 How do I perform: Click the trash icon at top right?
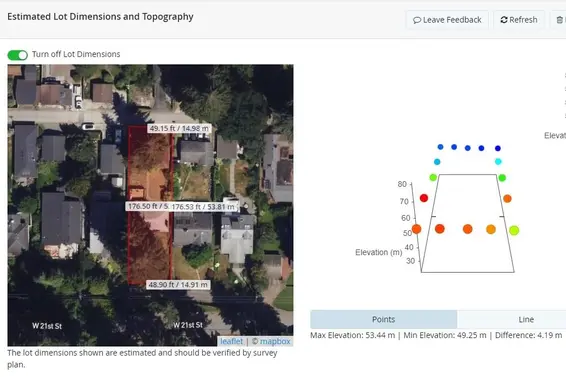click(x=560, y=20)
